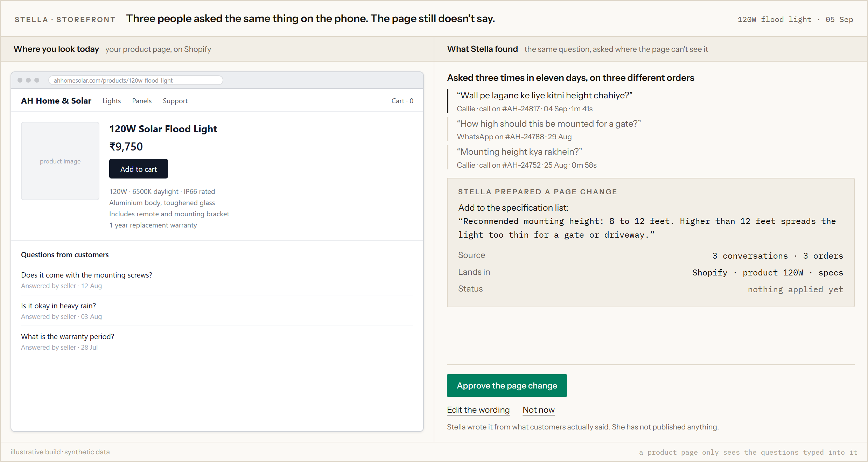The height and width of the screenshot is (462, 868).
Task: Click the '120W · 6500K daylight · IP66 rated' line
Action: (162, 191)
